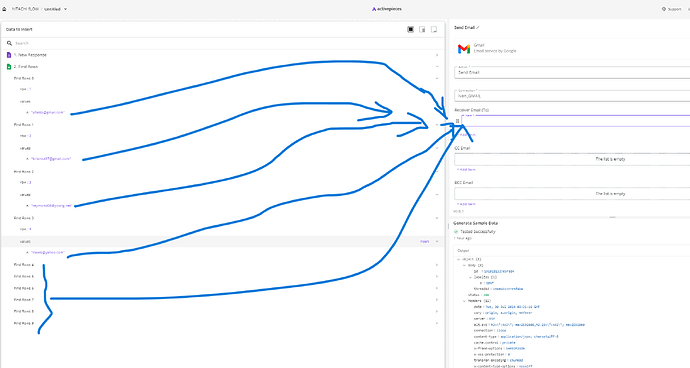Click the search magnifier icon

click(9, 43)
